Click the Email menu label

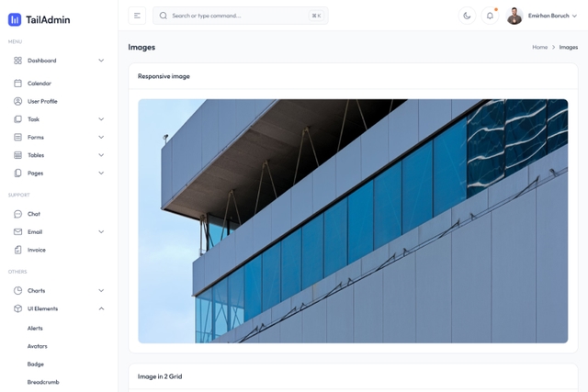(x=35, y=232)
